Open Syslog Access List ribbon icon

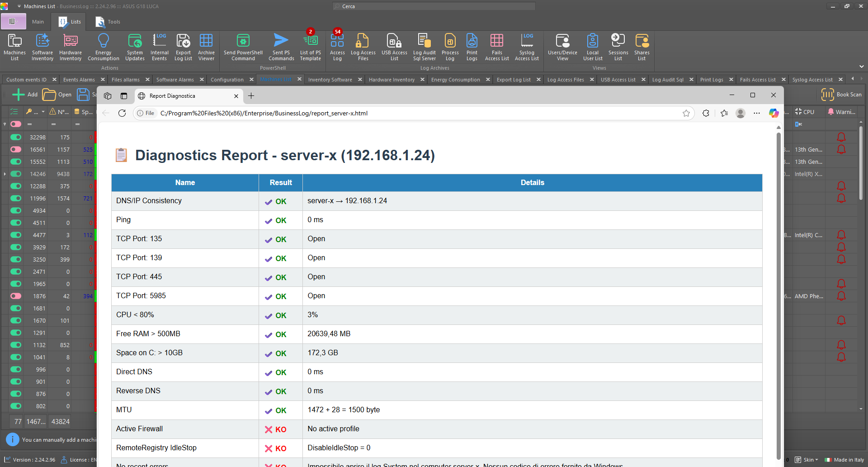(x=527, y=47)
